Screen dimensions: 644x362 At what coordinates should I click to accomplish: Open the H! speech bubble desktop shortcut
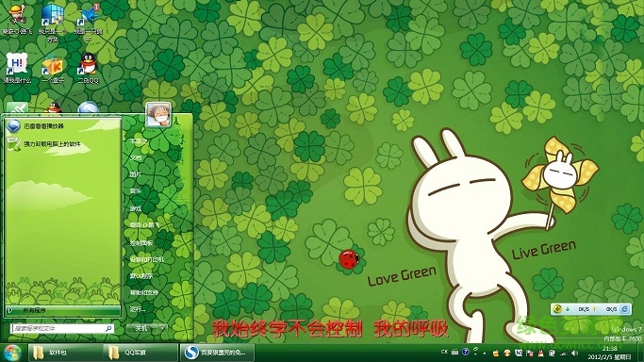click(x=17, y=68)
